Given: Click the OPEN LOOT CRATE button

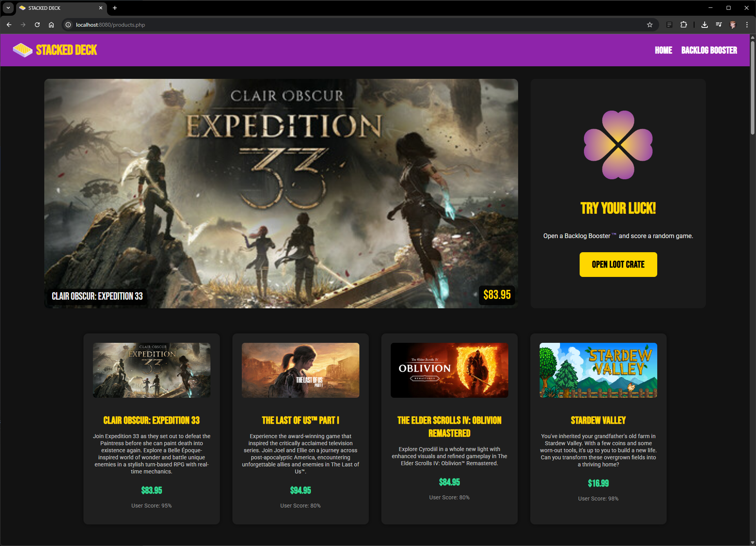Looking at the screenshot, I should click(618, 265).
